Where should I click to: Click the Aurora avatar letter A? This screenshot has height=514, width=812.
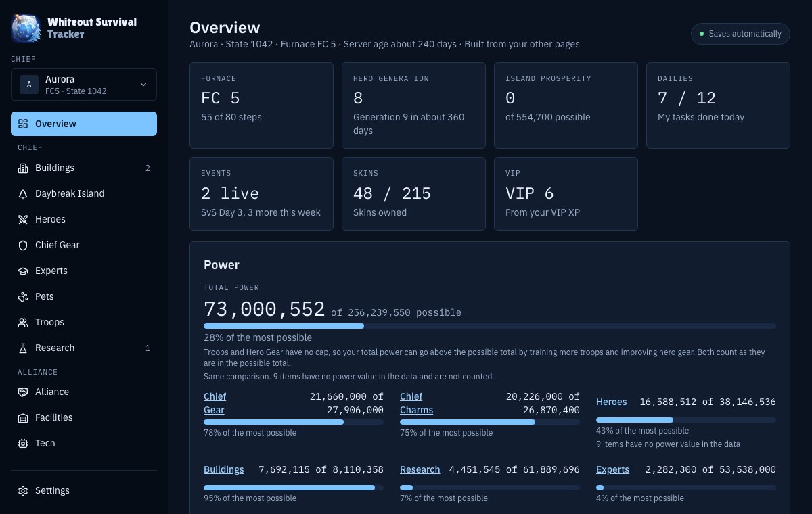29,85
